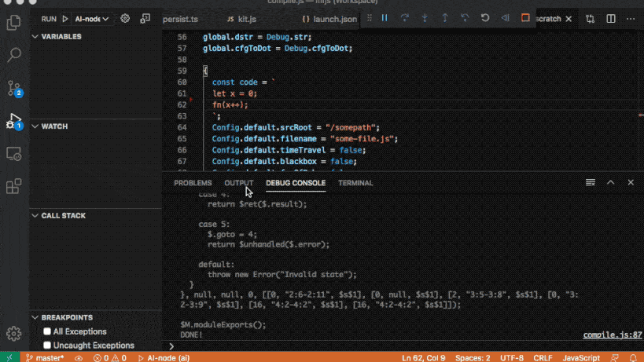The image size is (644, 362).
Task: Open the Remote Explorer activity bar icon
Action: tap(13, 154)
